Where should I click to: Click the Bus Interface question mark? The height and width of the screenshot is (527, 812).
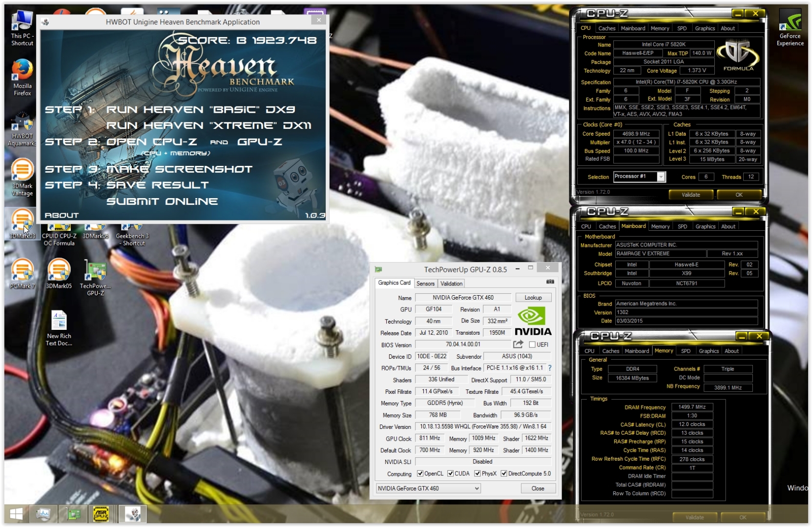(x=550, y=368)
